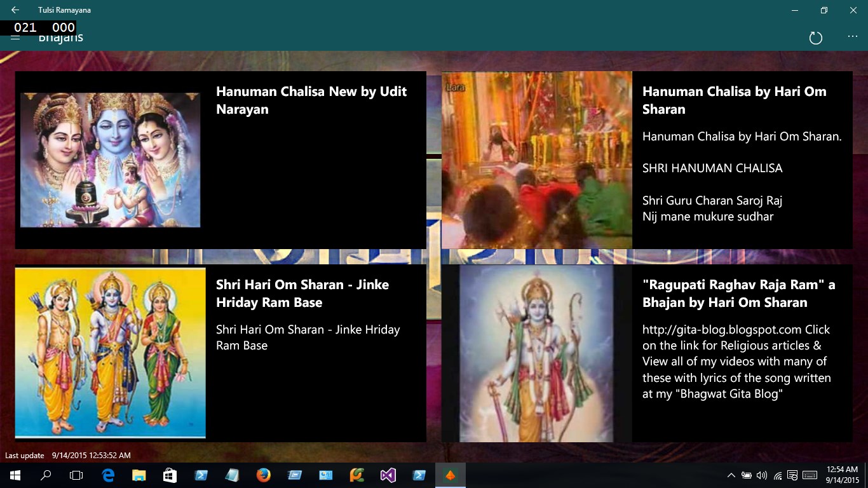The width and height of the screenshot is (868, 488).
Task: Open Task View from the taskbar
Action: pyautogui.click(x=76, y=475)
